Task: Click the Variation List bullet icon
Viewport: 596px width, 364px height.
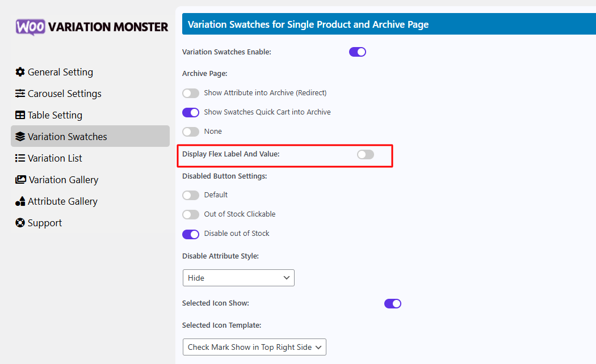Action: click(x=20, y=158)
